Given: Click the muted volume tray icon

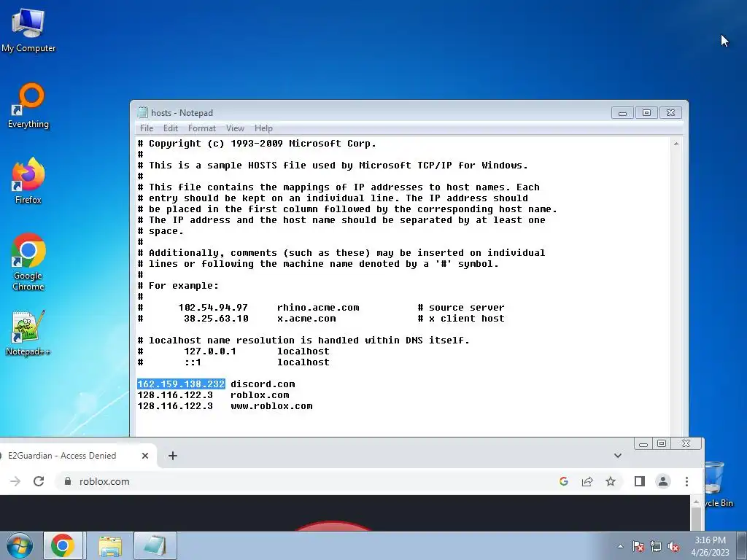Looking at the screenshot, I should [x=673, y=546].
